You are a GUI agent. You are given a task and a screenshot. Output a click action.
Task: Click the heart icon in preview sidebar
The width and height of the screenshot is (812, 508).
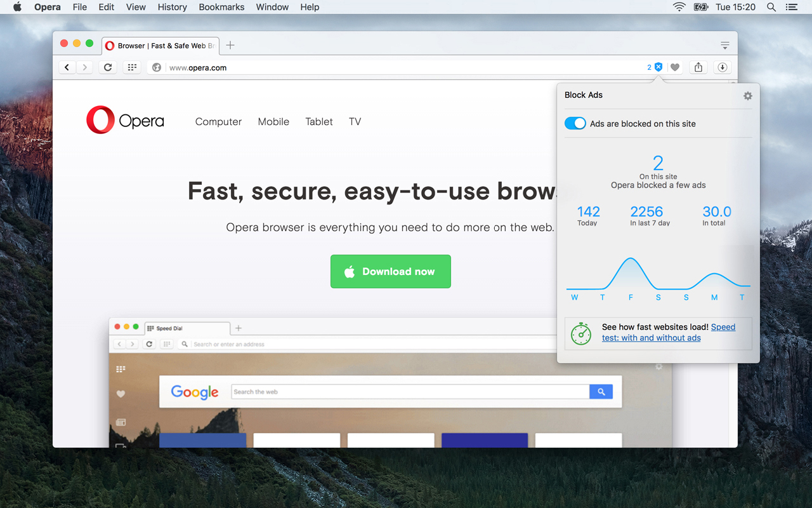click(x=121, y=394)
